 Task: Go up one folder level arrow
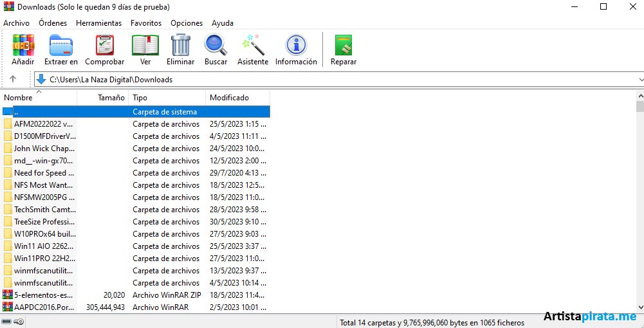pyautogui.click(x=13, y=79)
